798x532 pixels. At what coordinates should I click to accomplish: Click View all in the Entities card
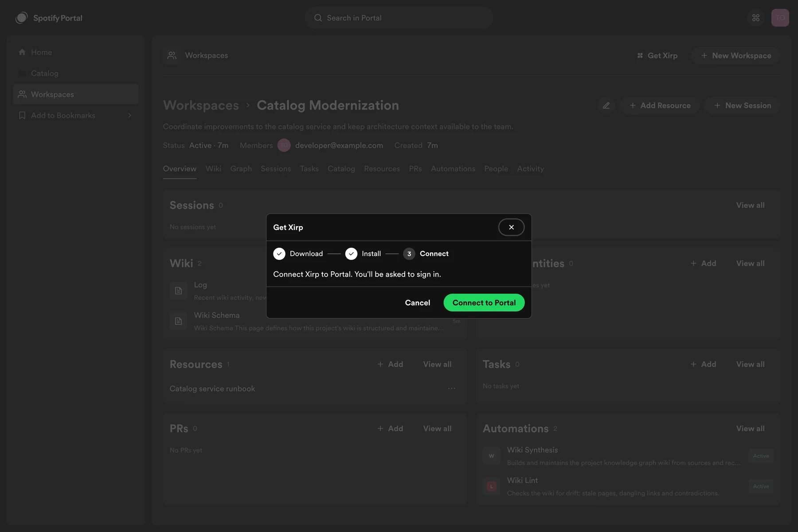click(750, 263)
